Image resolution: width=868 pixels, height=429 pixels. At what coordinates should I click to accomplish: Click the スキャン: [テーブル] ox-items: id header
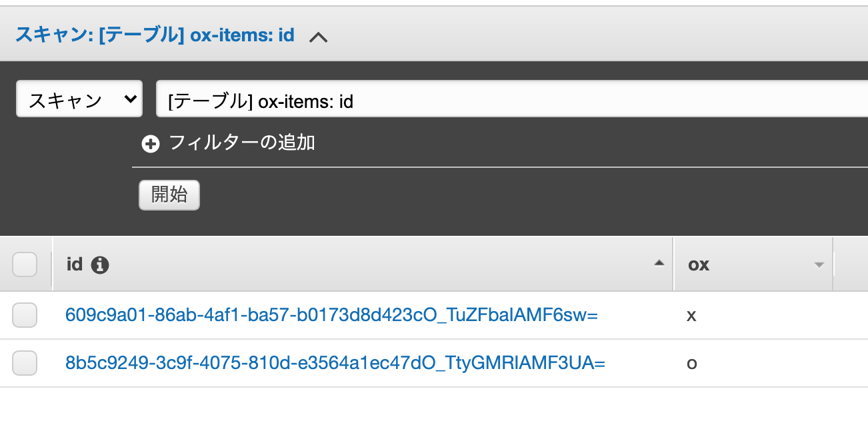click(155, 35)
